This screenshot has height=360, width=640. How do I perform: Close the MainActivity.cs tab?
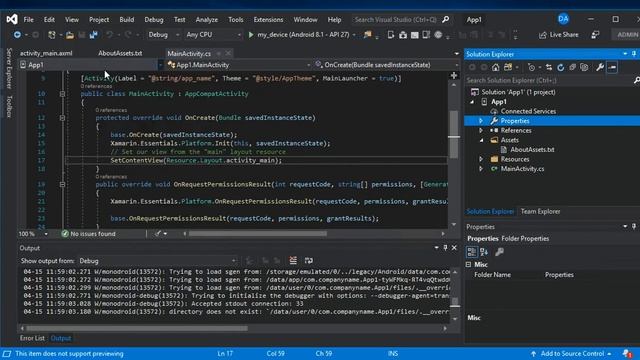point(228,53)
